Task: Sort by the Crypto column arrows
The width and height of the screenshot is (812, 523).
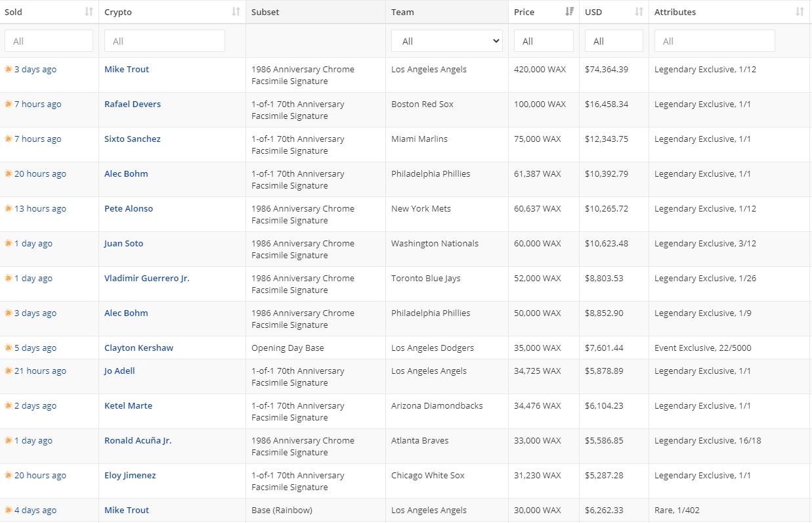Action: (x=236, y=12)
